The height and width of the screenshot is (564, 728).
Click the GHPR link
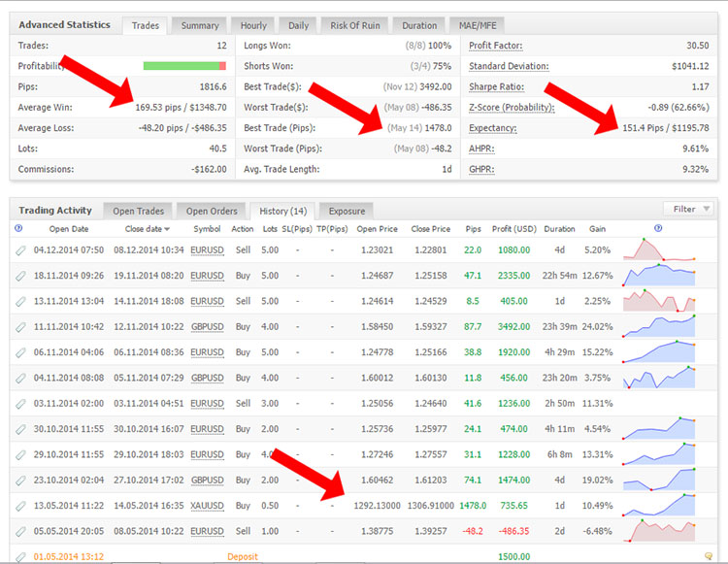[x=481, y=169]
